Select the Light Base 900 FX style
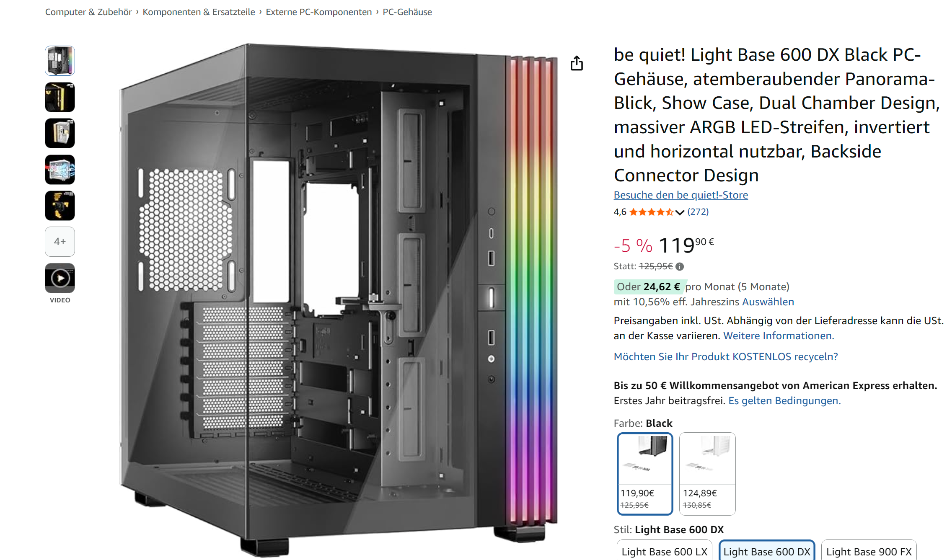 click(869, 550)
